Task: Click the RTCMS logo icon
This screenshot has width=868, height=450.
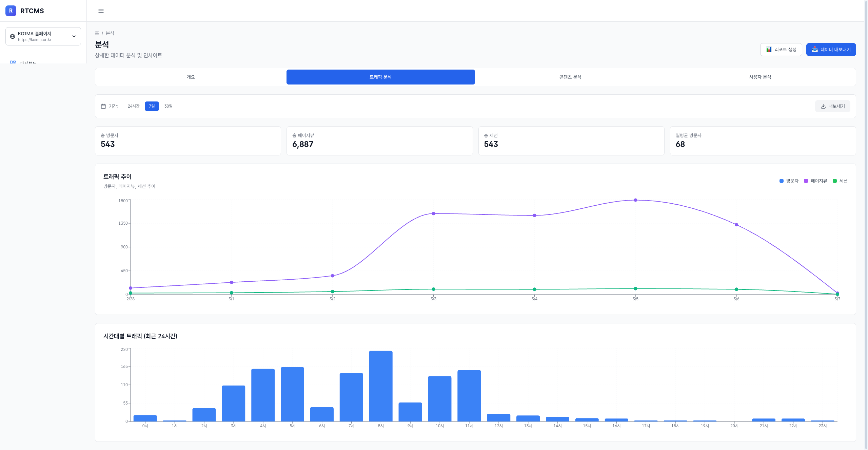Action: (x=11, y=11)
